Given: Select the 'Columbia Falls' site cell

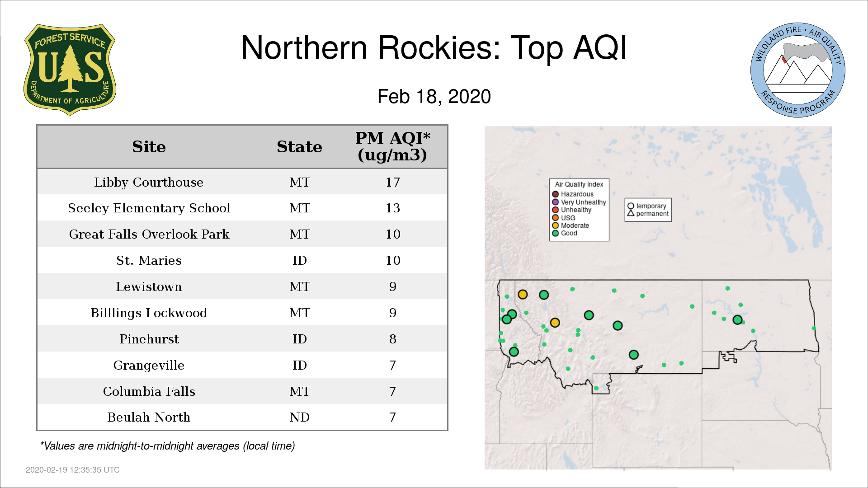Looking at the screenshot, I should click(x=149, y=391).
